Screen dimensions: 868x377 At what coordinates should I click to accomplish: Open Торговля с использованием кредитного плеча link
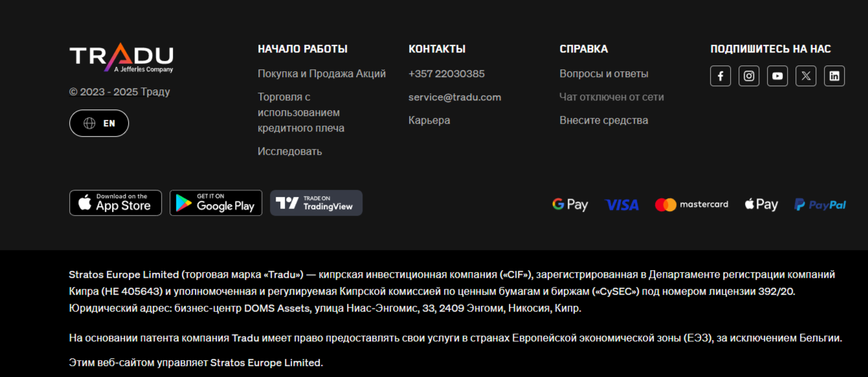point(301,113)
